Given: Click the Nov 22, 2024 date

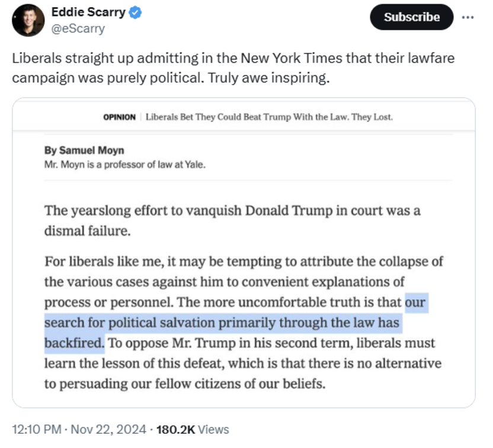Looking at the screenshot, I should coord(108,430).
